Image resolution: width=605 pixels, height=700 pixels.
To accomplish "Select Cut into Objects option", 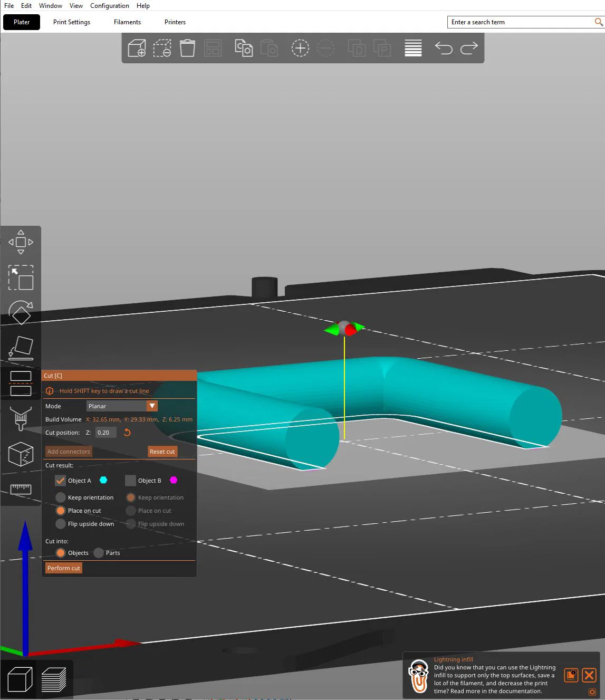I will [x=61, y=553].
